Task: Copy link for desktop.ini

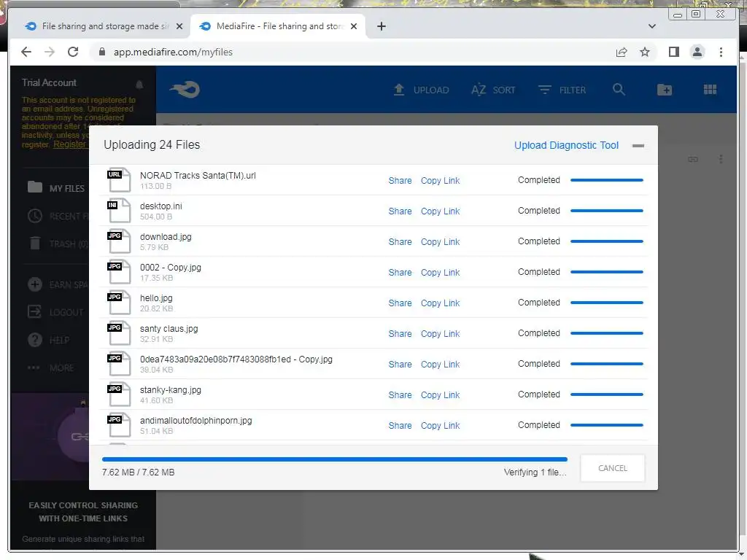Action: 440,211
